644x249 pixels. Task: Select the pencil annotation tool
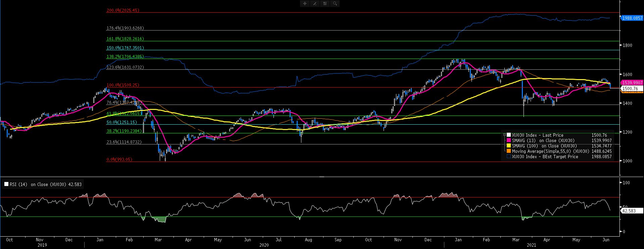[315, 4]
